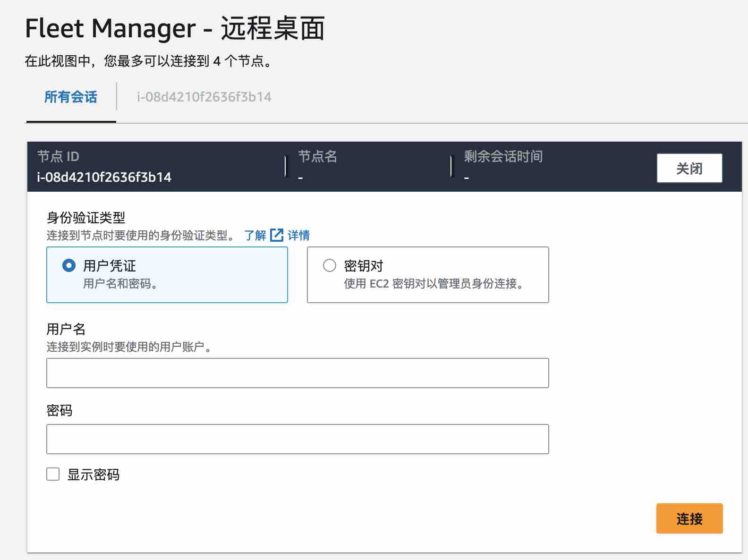This screenshot has width=748, height=560.
Task: Click the external link icon beside 了解
Action: click(x=277, y=235)
